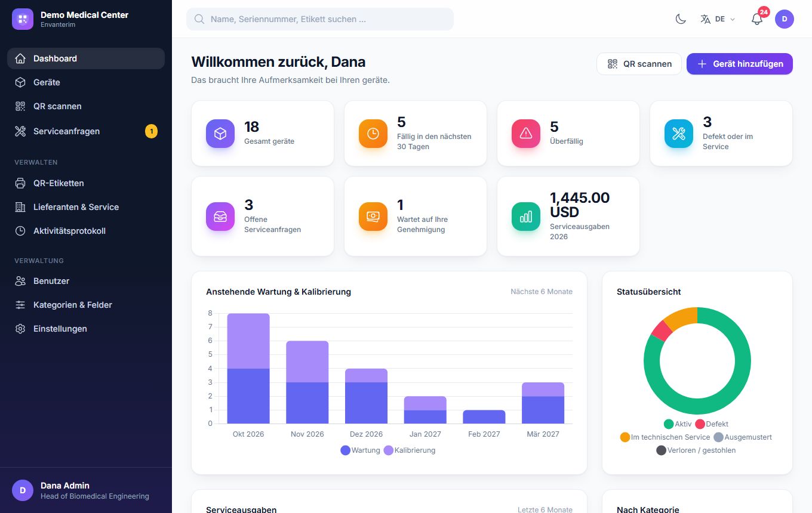Open the Geräte sidebar item
Viewport: 812px width, 513px height.
(x=86, y=82)
